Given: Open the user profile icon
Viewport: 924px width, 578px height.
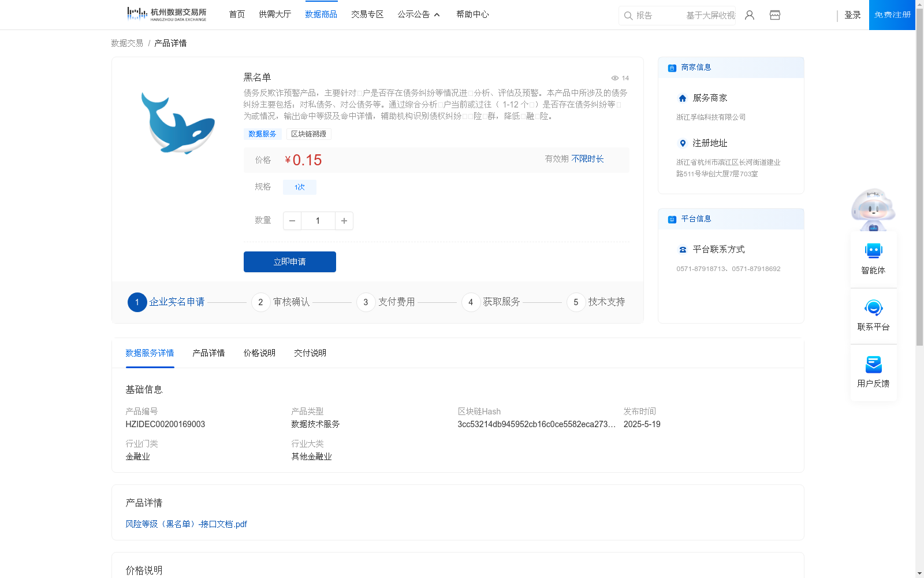Looking at the screenshot, I should [x=750, y=15].
